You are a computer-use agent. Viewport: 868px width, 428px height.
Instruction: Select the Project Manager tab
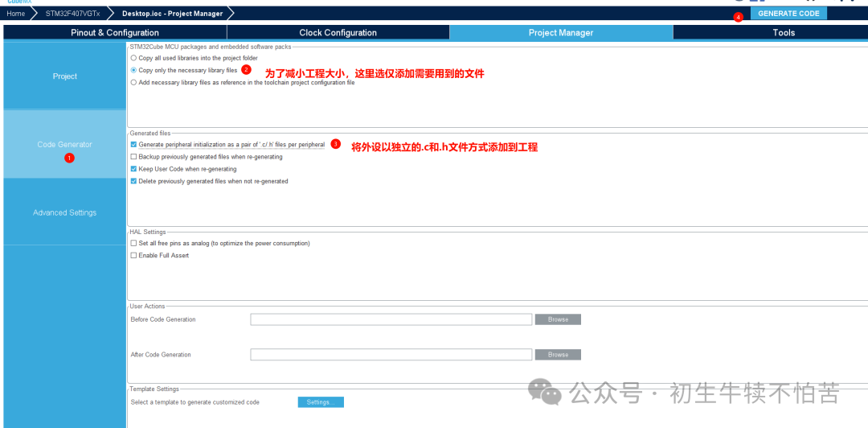pyautogui.click(x=561, y=33)
